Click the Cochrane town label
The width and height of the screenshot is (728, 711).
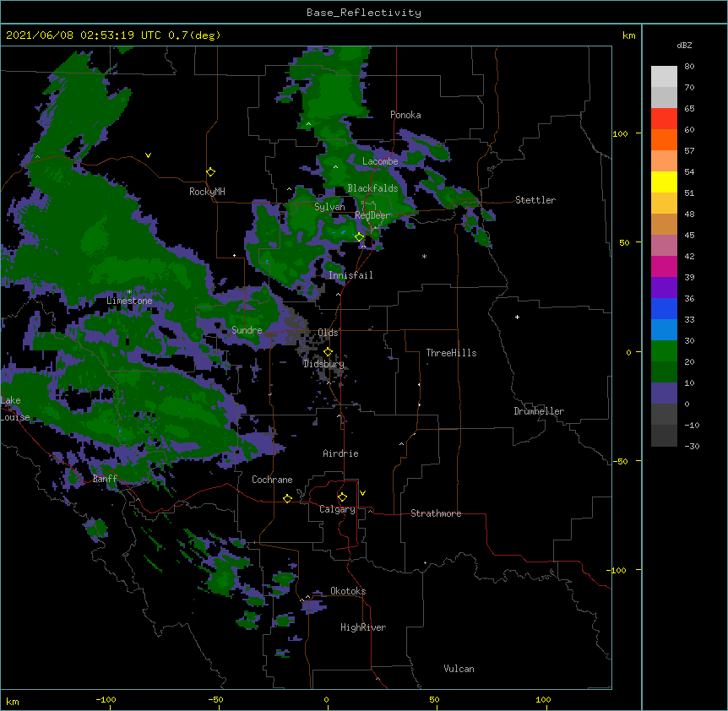tap(272, 480)
